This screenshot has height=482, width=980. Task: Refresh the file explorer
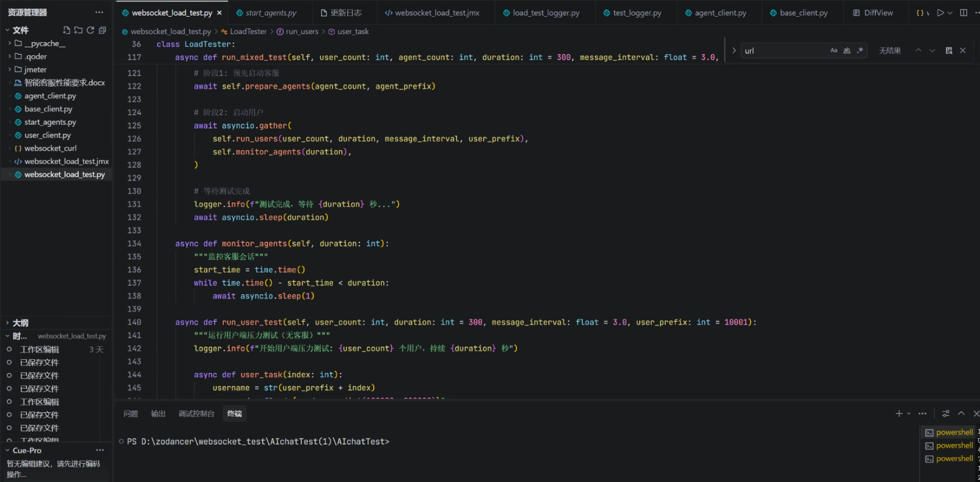click(x=91, y=30)
